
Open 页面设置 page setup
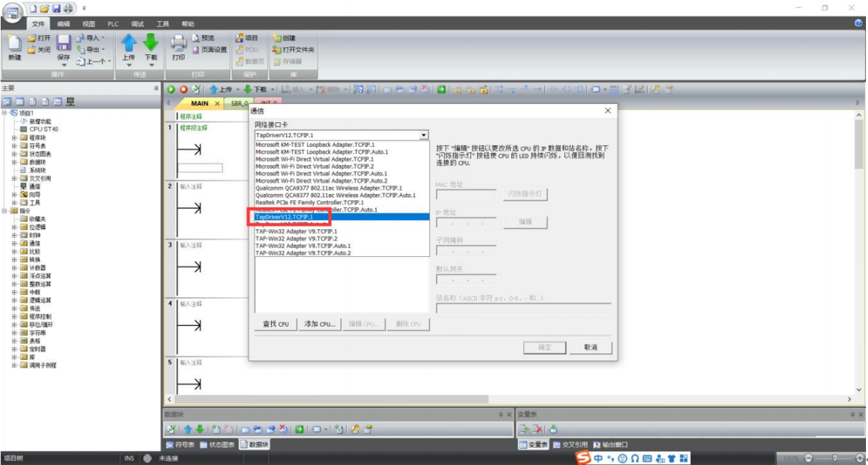(210, 49)
